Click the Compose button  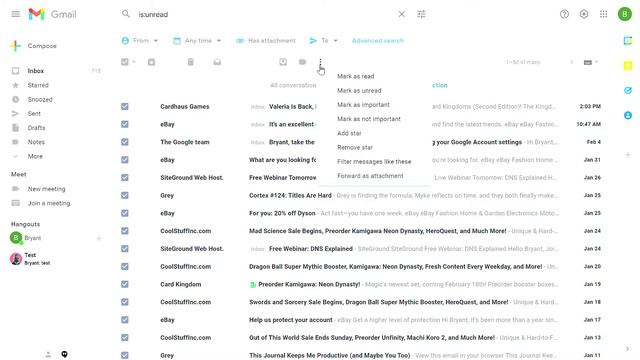(34, 46)
